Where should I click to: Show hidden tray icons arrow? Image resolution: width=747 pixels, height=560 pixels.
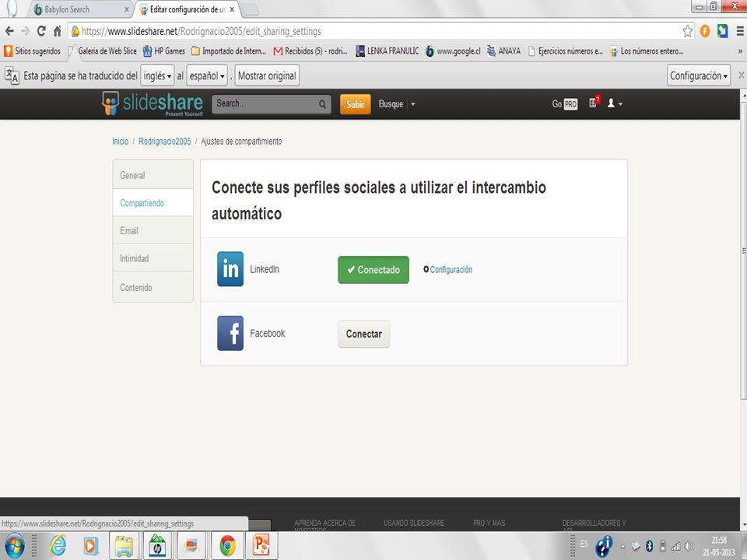pyautogui.click(x=622, y=547)
